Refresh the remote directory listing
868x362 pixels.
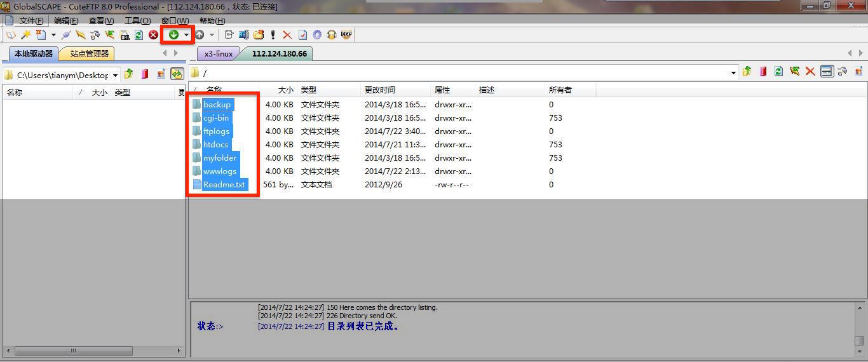(778, 72)
